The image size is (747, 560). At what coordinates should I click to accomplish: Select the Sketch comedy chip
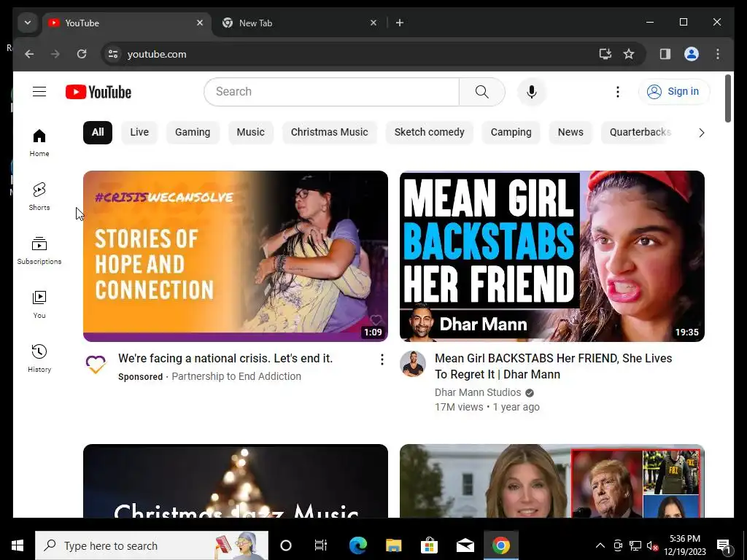429,133
